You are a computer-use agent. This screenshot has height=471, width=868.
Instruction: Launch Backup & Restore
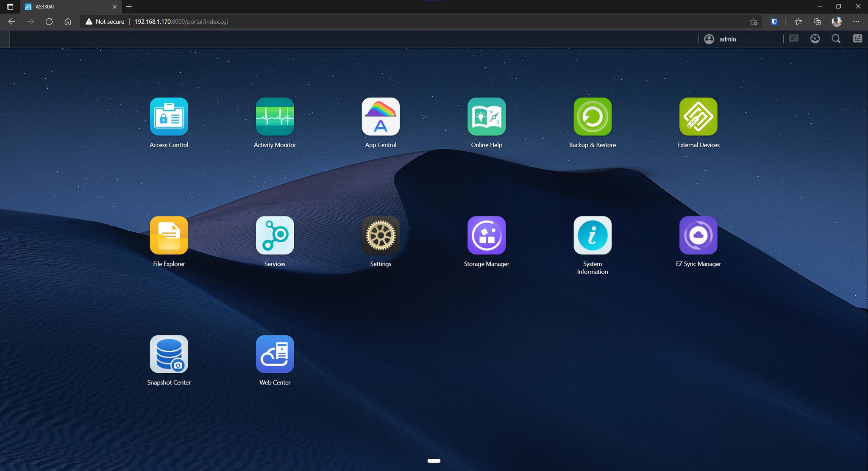click(593, 117)
